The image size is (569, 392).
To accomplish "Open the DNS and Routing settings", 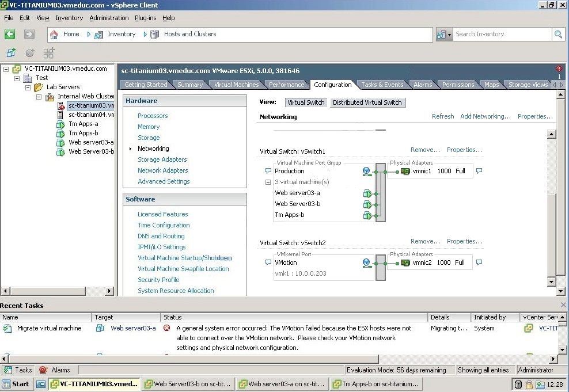I will (161, 236).
